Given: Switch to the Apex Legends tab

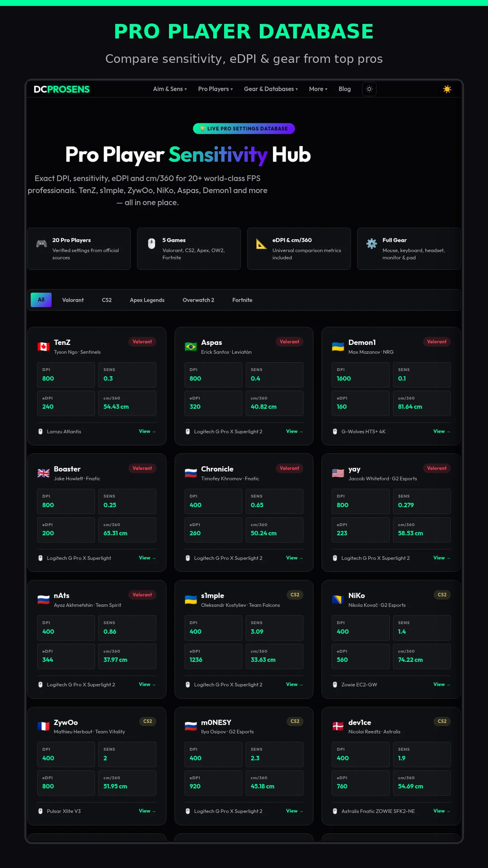Looking at the screenshot, I should click(147, 300).
